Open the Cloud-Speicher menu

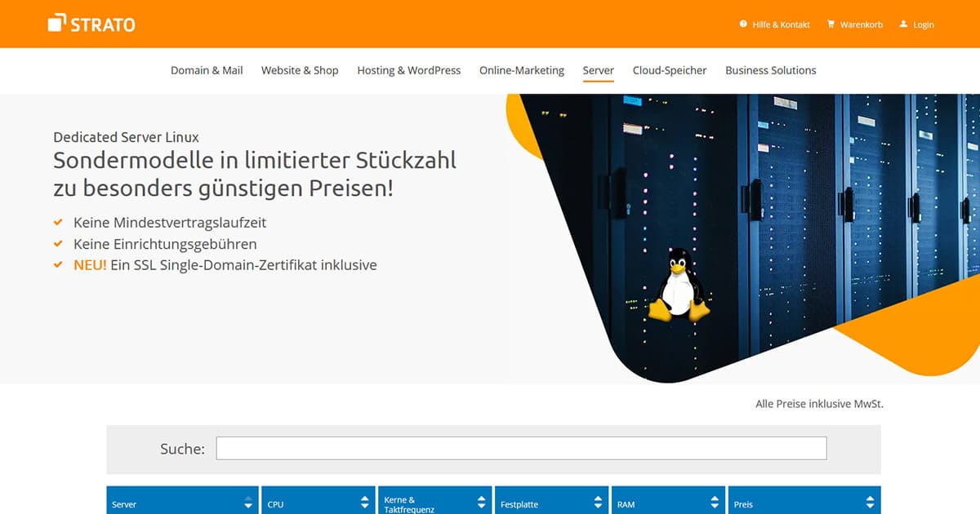point(670,70)
